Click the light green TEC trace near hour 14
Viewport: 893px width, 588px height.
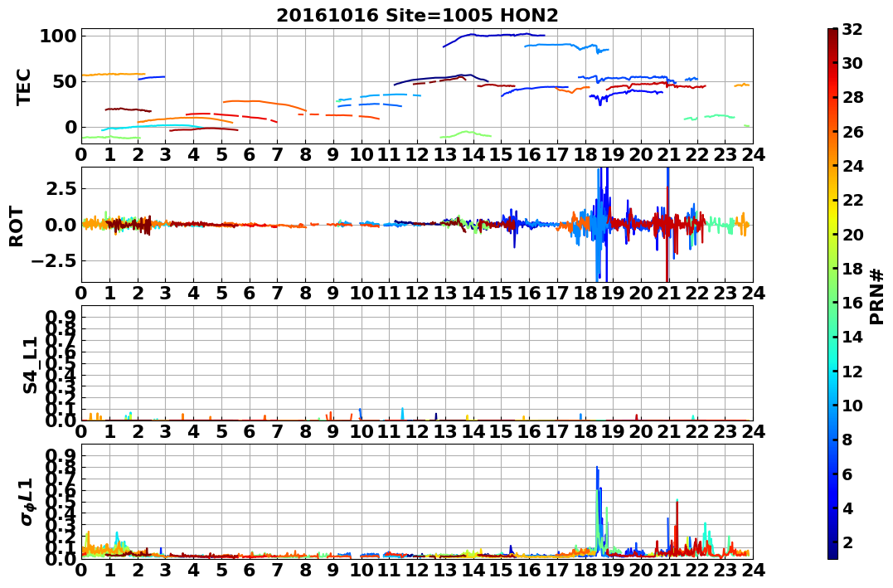point(466,134)
